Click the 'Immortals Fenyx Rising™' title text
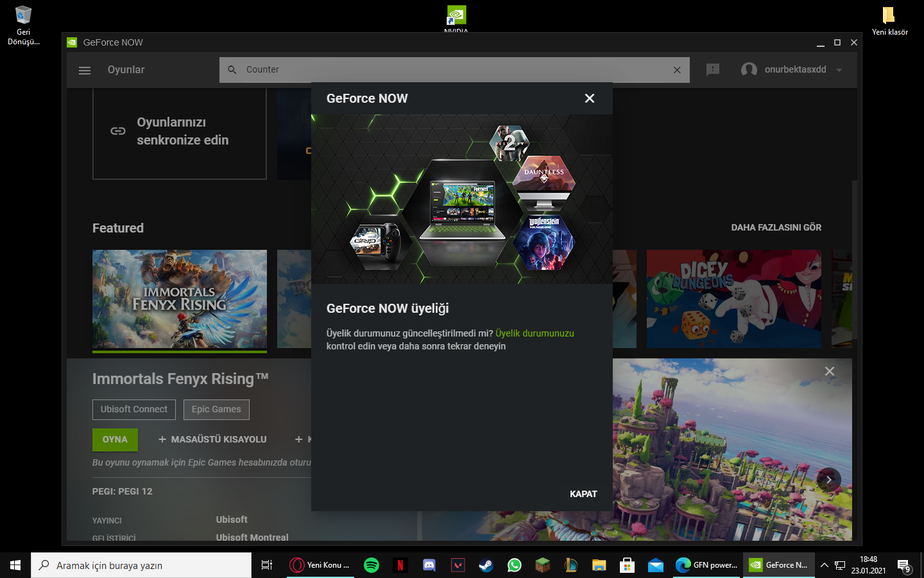Image resolution: width=924 pixels, height=578 pixels. tap(180, 379)
